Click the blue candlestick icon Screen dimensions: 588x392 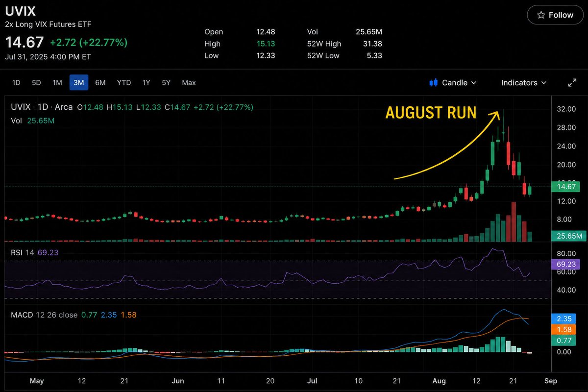433,83
